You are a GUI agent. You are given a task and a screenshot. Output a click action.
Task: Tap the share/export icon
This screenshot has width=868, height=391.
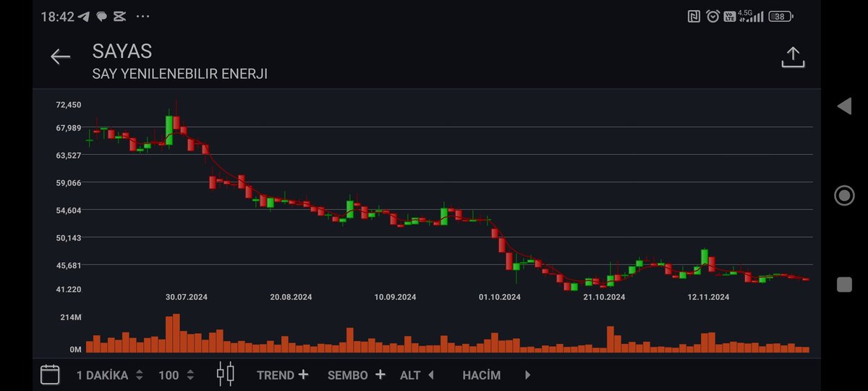coord(793,57)
